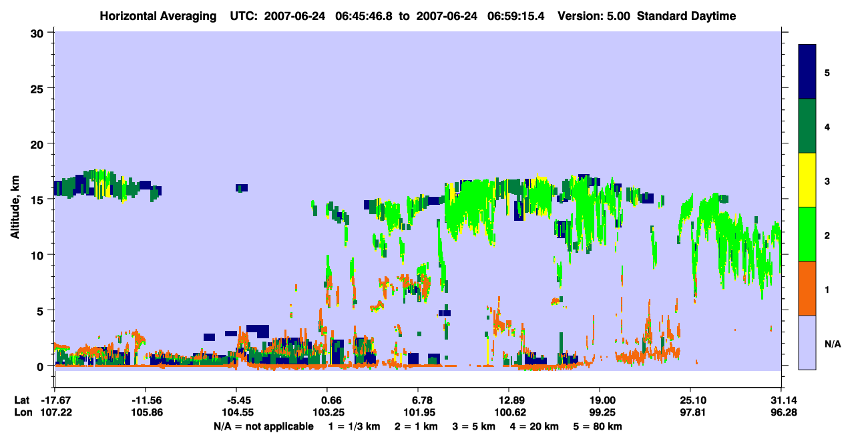868x445 pixels.
Task: Click the end time '06:59:15.4'
Action: coord(515,16)
